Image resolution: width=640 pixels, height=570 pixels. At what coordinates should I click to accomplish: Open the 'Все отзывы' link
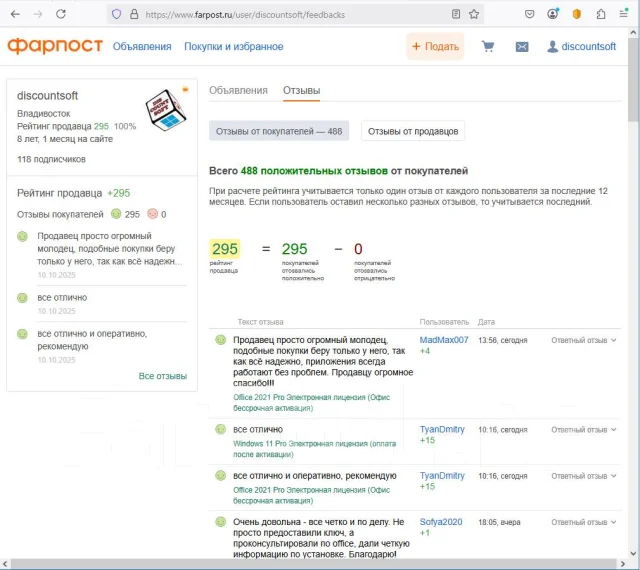pyautogui.click(x=163, y=376)
